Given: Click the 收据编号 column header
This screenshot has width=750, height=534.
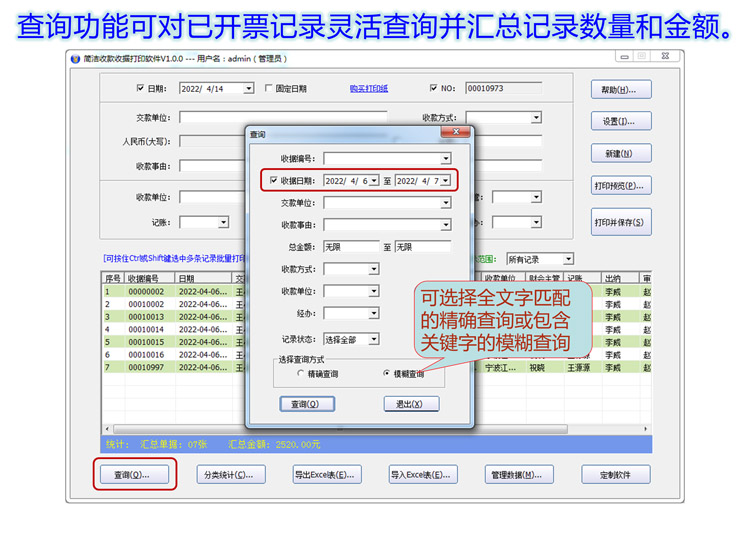Looking at the screenshot, I should 150,278.
